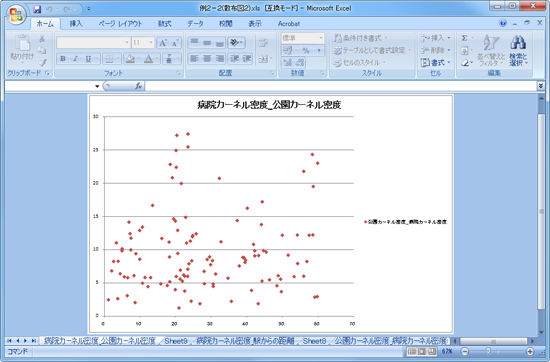
Task: Click the AutoSum sigma icon
Action: (x=464, y=38)
